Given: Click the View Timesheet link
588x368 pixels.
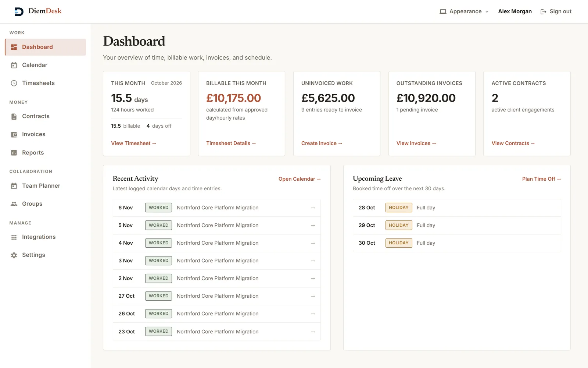Looking at the screenshot, I should [134, 143].
